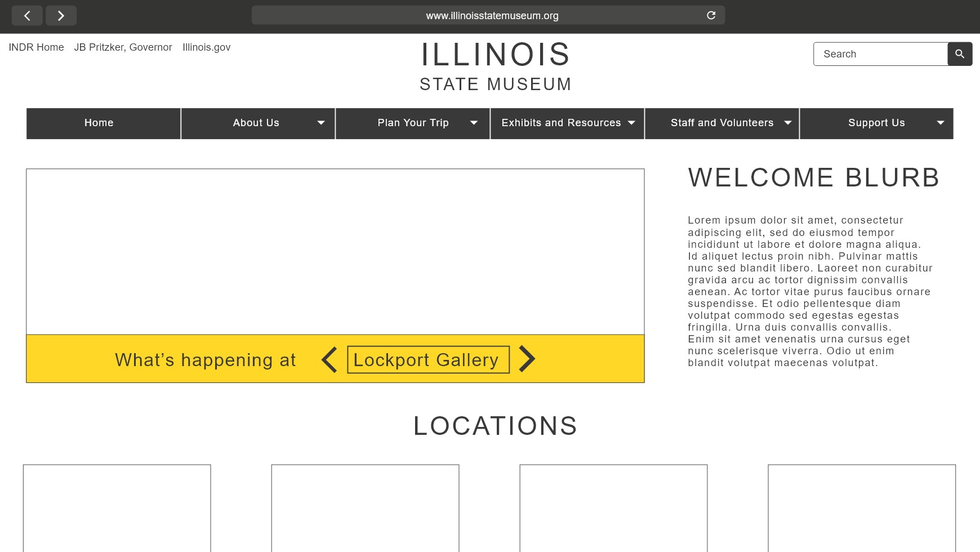Select the About Us menu item
980x552 pixels.
[256, 123]
